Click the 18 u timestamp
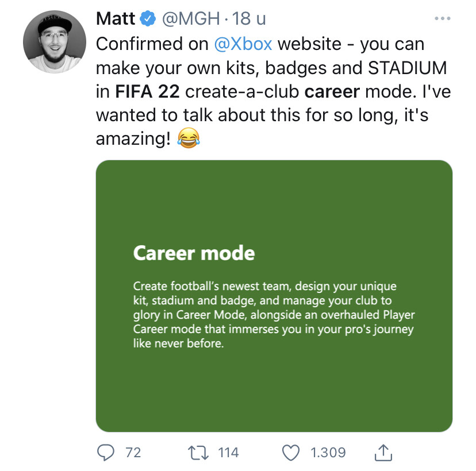The height and width of the screenshot is (471, 476). pyautogui.click(x=249, y=19)
